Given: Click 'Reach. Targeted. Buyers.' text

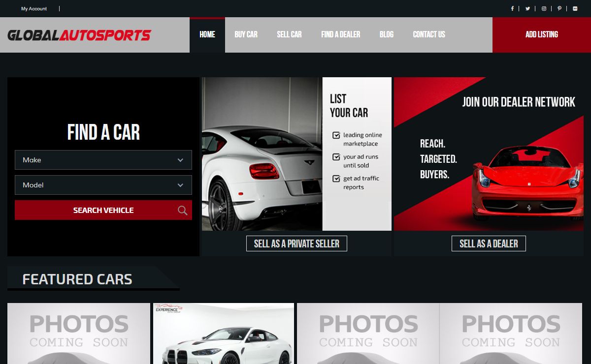Looking at the screenshot, I should [438, 159].
